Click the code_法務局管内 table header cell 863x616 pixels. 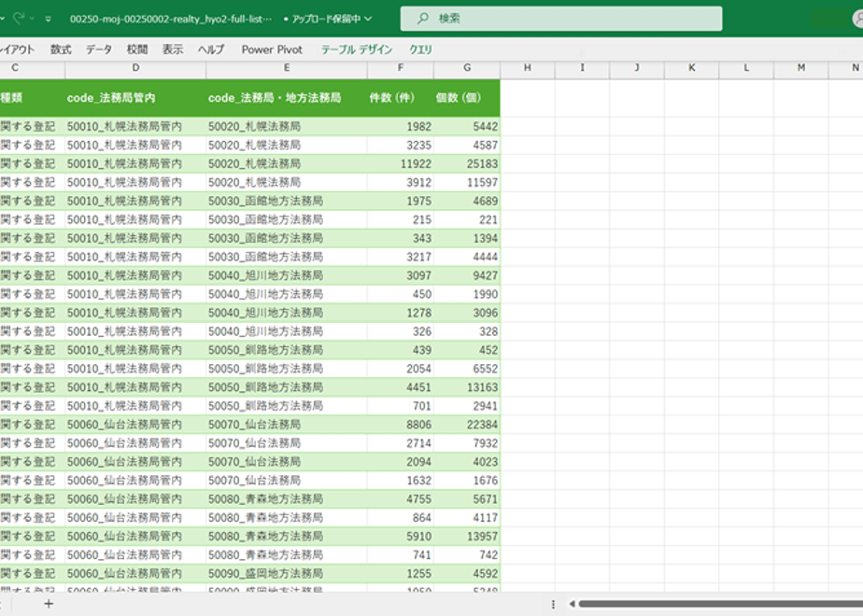click(x=135, y=98)
